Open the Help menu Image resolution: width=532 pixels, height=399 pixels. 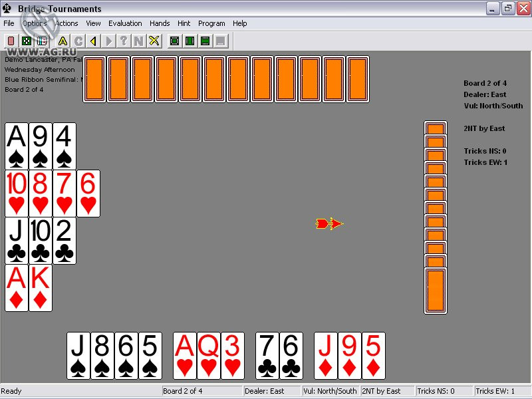240,23
